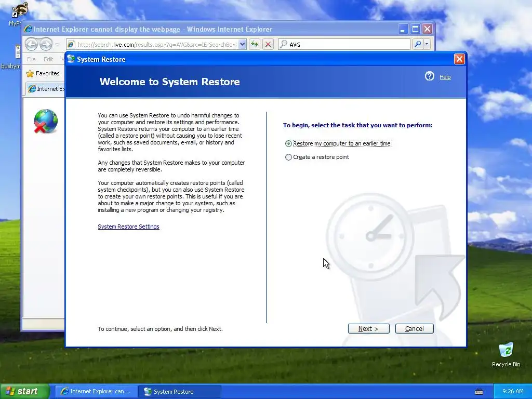Open the Edit menu in Internet Explorer
532x399 pixels.
(x=48, y=59)
